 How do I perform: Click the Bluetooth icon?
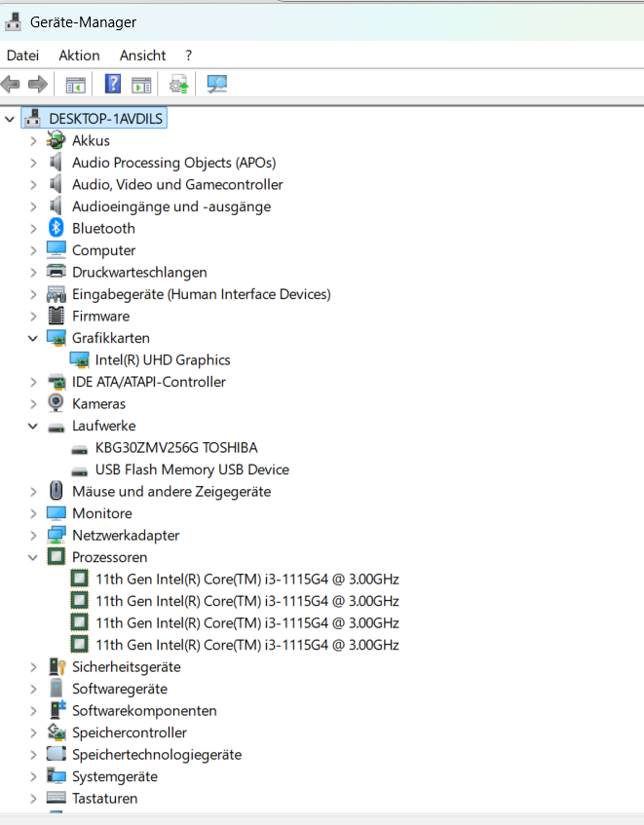click(57, 228)
